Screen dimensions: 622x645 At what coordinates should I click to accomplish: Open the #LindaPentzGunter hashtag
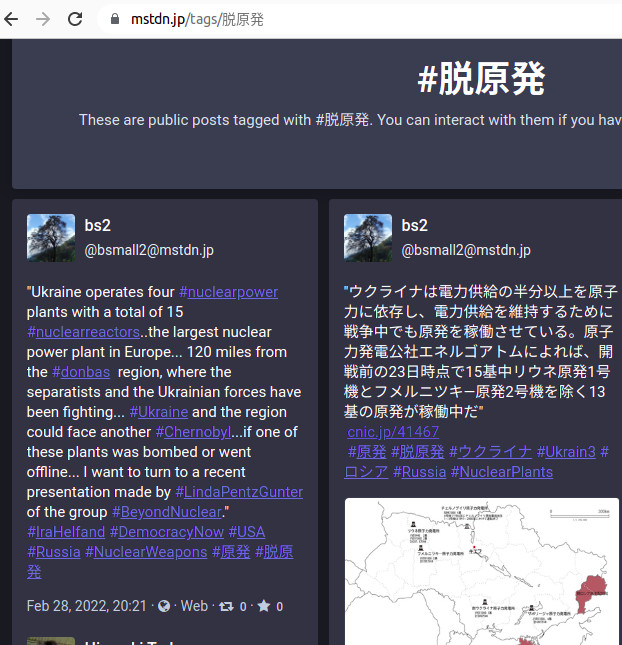coord(239,492)
